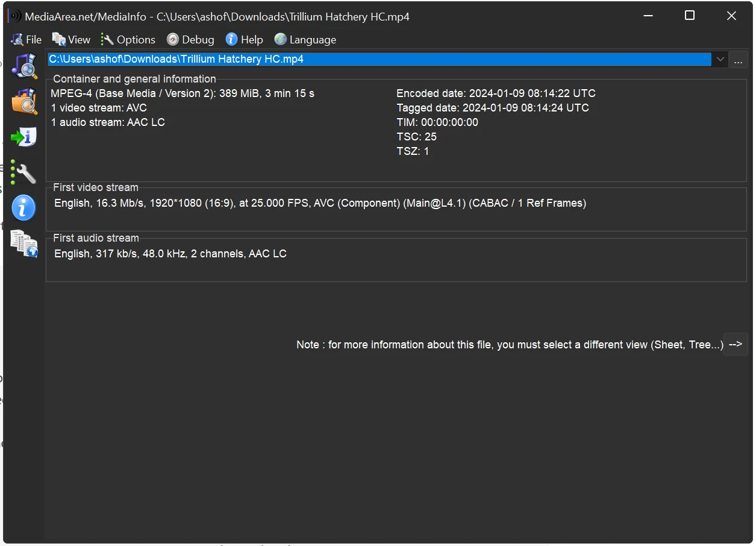Screen dimensions: 756x546
Task: Open the Debug menu
Action: (x=190, y=40)
